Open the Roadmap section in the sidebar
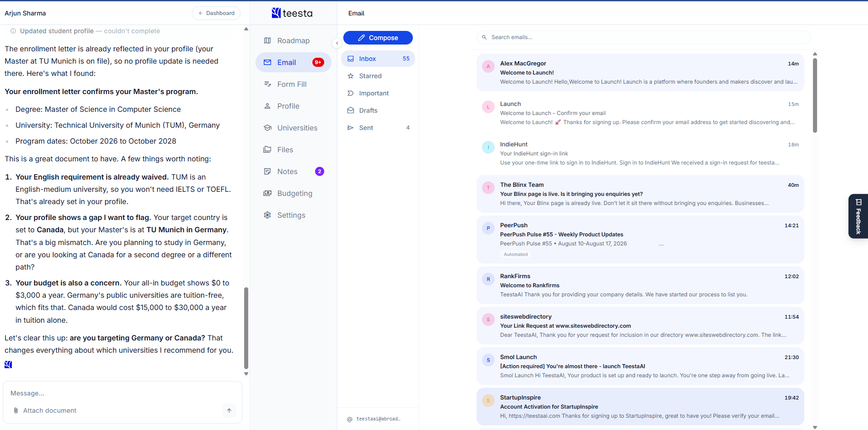The image size is (868, 430). (293, 40)
